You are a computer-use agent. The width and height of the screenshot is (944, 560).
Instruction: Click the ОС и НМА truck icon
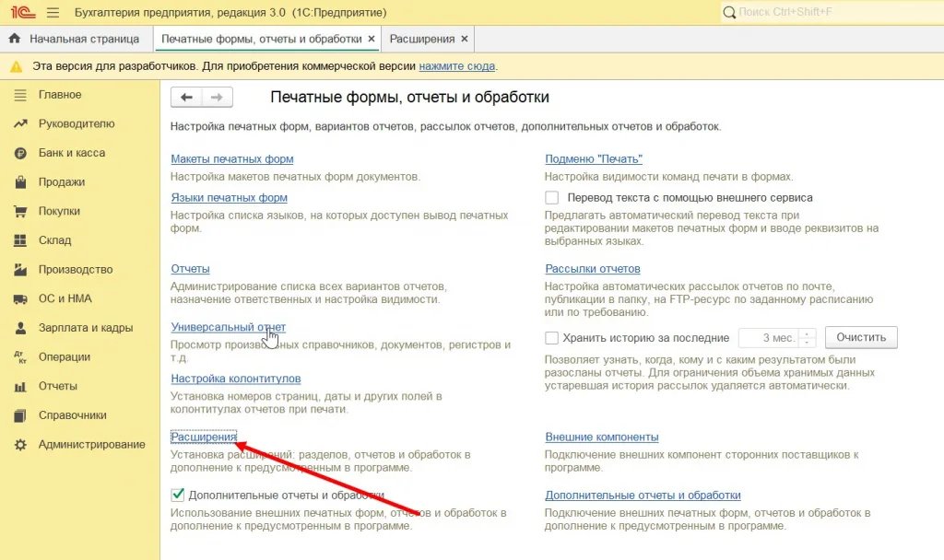(20, 299)
